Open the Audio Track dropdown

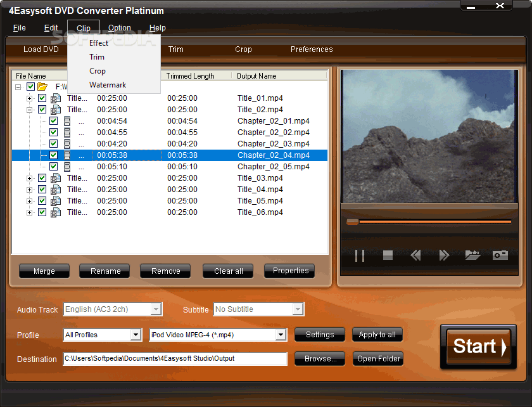pos(156,309)
